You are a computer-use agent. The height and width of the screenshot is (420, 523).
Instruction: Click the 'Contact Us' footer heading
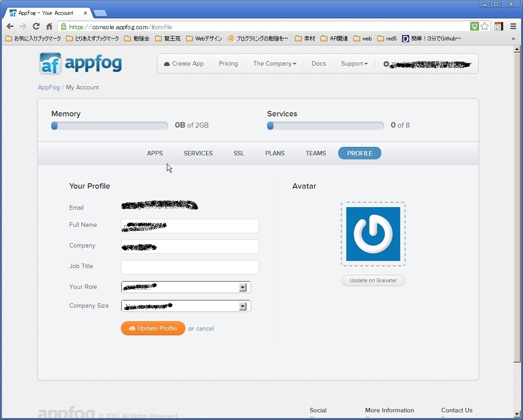point(457,410)
